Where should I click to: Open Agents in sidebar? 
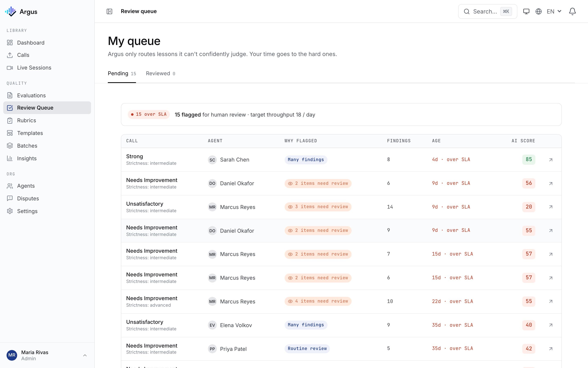(x=47, y=186)
